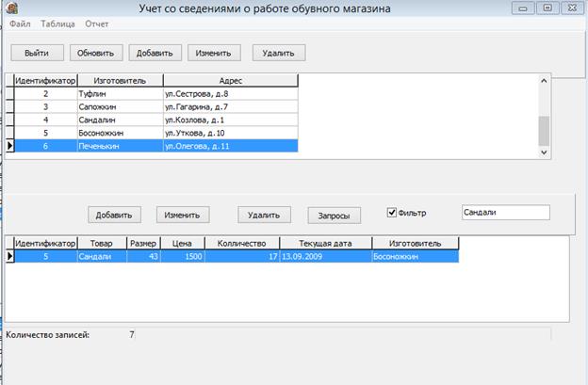Image resolution: width=588 pixels, height=385 pixels.
Task: Select the Печенькин manufacturer cell
Action: [120, 146]
